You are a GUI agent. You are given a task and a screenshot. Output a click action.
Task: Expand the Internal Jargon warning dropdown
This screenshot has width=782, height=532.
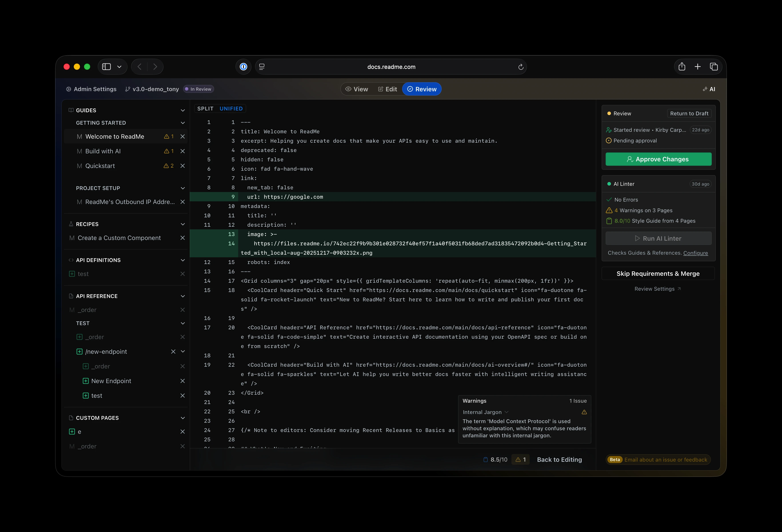[x=507, y=412]
